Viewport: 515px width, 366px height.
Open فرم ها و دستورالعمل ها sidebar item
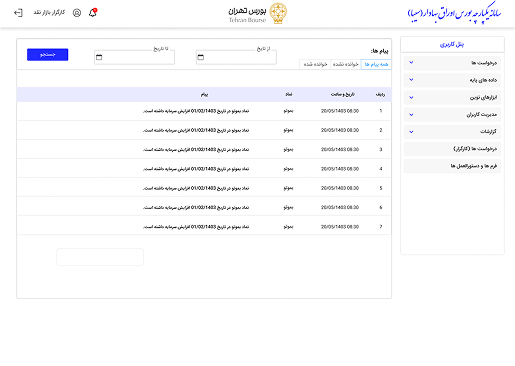click(x=452, y=166)
